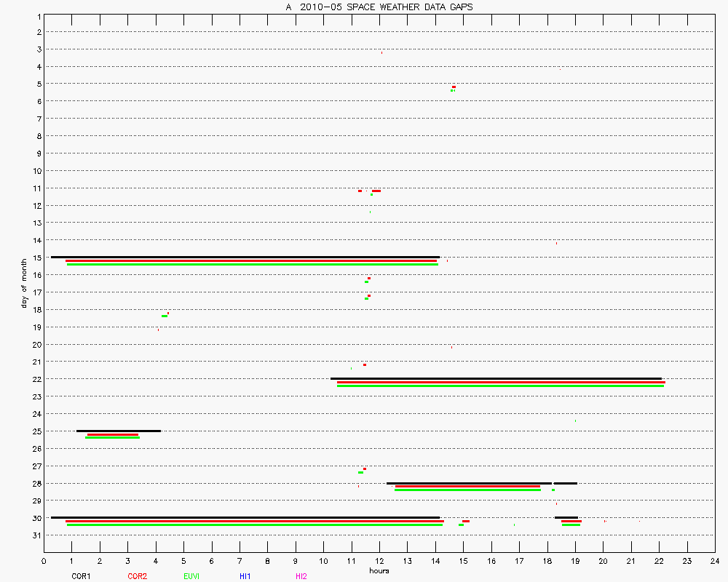728x582 pixels.
Task: Click the COR1 legend label
Action: coord(81,576)
